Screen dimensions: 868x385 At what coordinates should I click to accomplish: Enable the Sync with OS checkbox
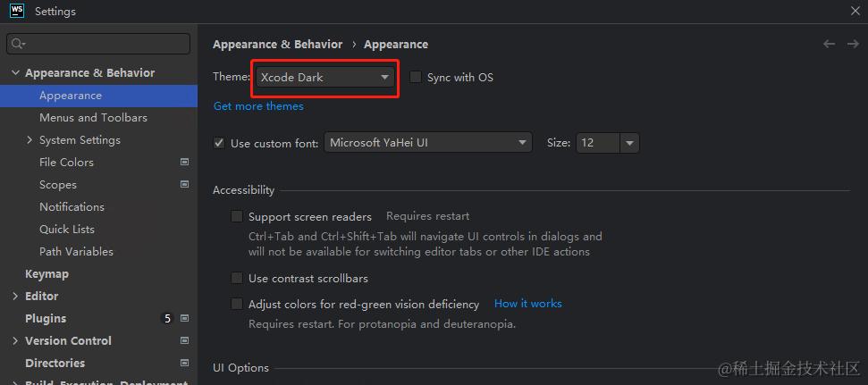click(x=416, y=77)
